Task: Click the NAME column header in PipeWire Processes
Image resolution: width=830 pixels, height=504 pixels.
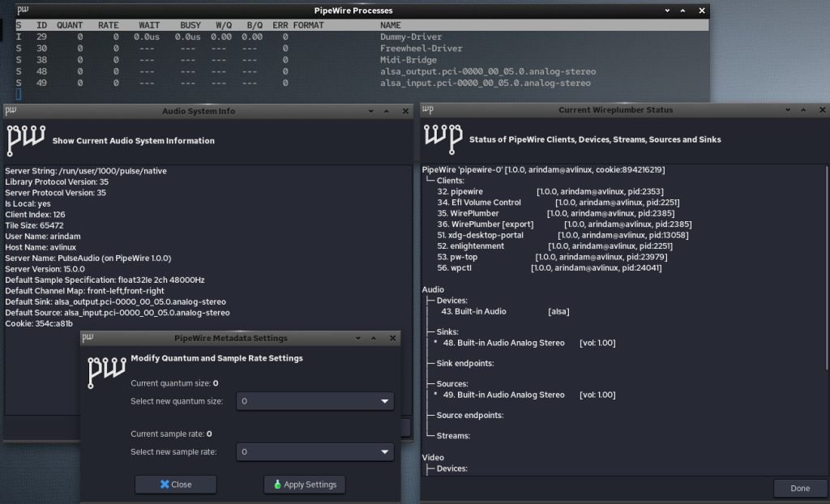Action: pos(390,25)
